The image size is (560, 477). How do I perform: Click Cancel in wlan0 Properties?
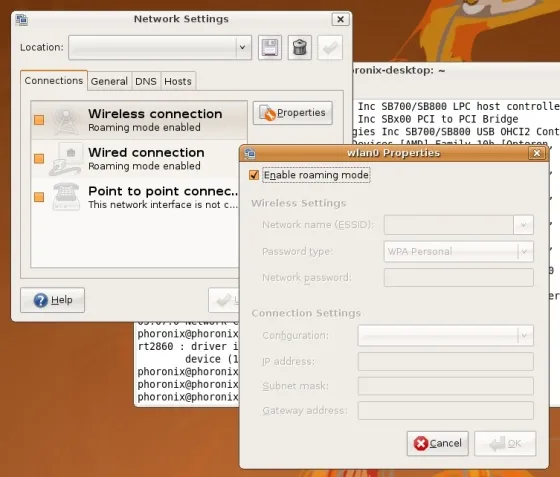tap(438, 443)
